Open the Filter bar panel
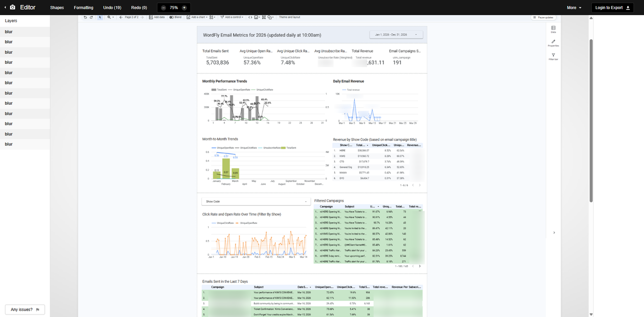Viewport: 644px width, 317px height. coord(553,56)
